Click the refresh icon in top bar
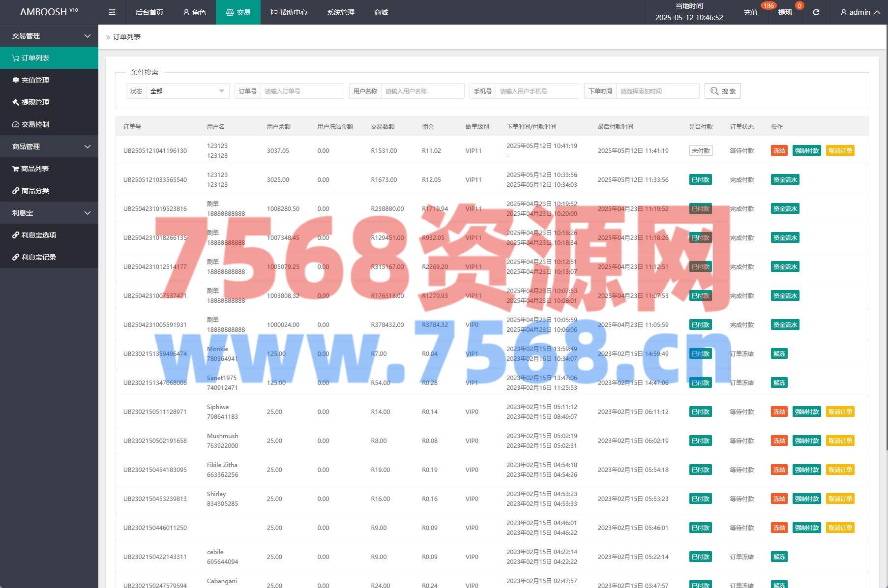Viewport: 888px width, 588px height. point(816,12)
